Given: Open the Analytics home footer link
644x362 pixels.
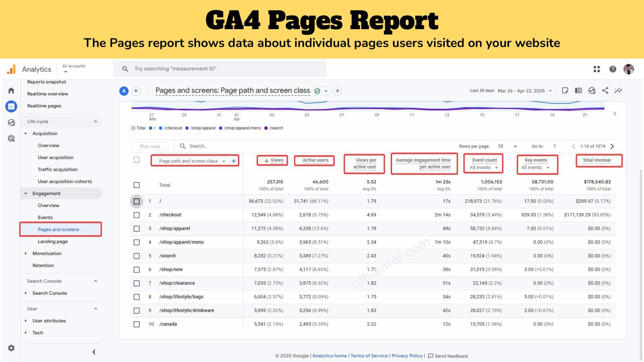Looking at the screenshot, I should pos(330,356).
